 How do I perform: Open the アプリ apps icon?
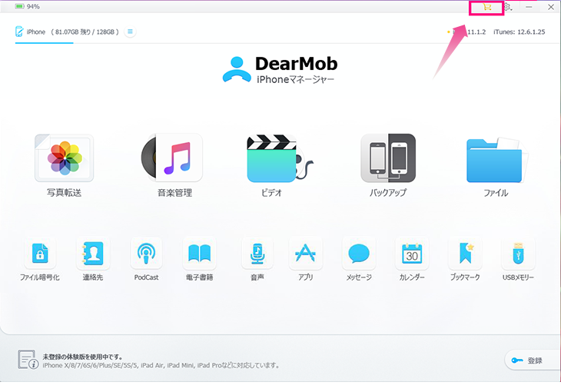pos(306,253)
